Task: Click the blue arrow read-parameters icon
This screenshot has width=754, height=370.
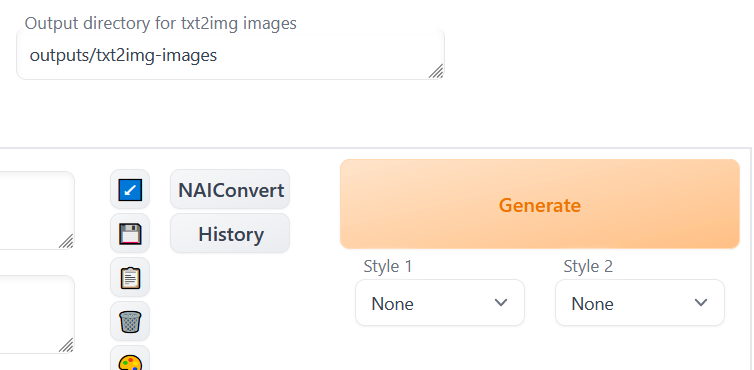Action: pyautogui.click(x=130, y=190)
